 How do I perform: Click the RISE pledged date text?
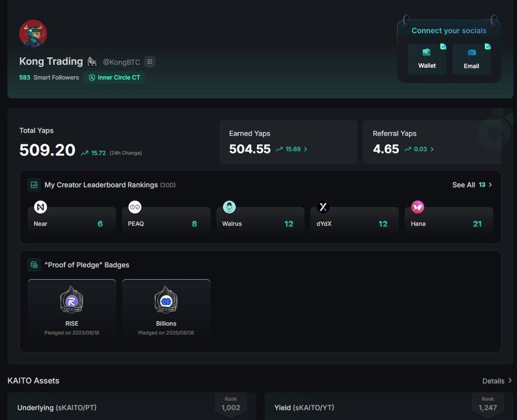[72, 333]
